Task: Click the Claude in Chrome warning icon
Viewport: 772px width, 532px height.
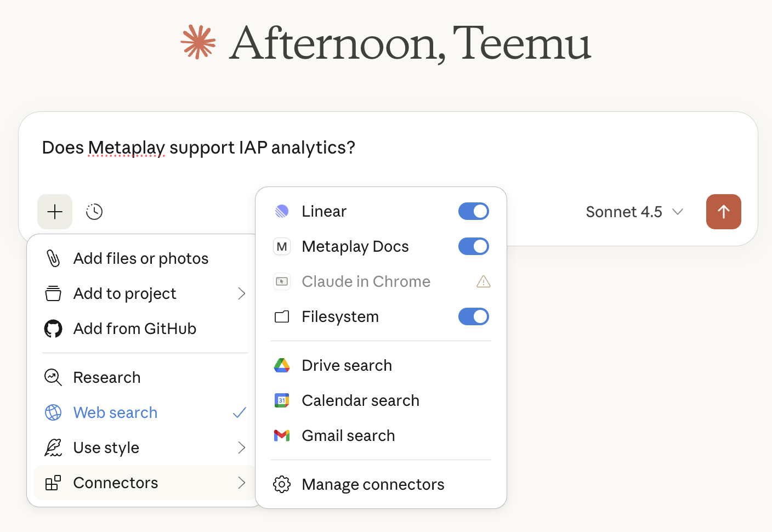Action: click(x=484, y=282)
